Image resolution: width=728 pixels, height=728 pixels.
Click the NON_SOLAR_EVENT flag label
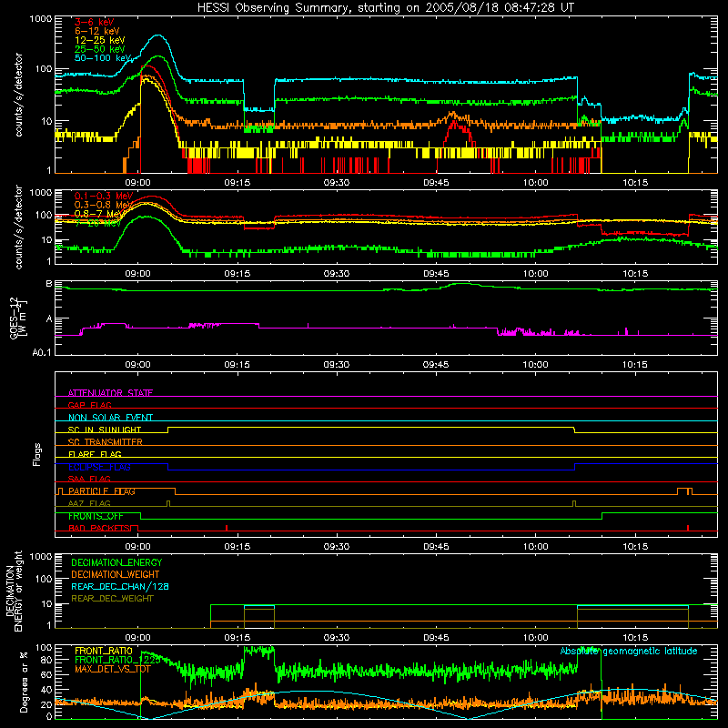110,418
